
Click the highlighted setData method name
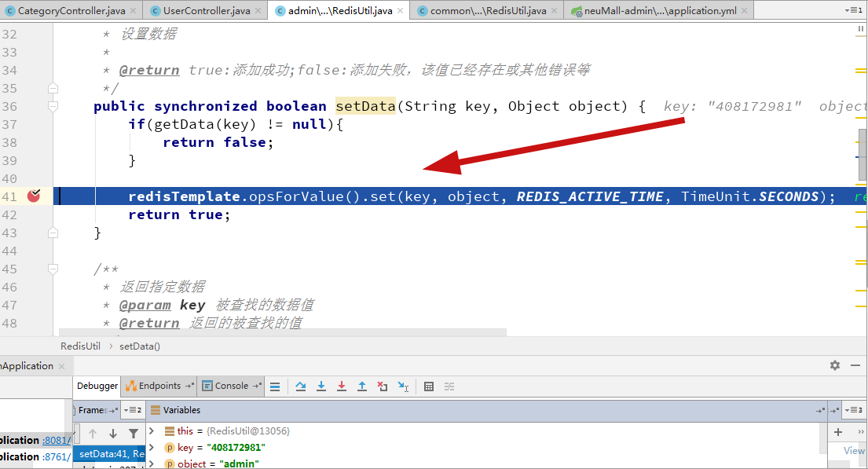[365, 106]
